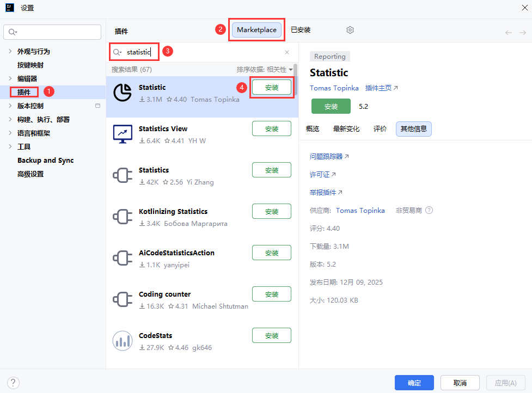This screenshot has width=532, height=393.
Task: Open the 最新变化 tab
Action: (346, 129)
